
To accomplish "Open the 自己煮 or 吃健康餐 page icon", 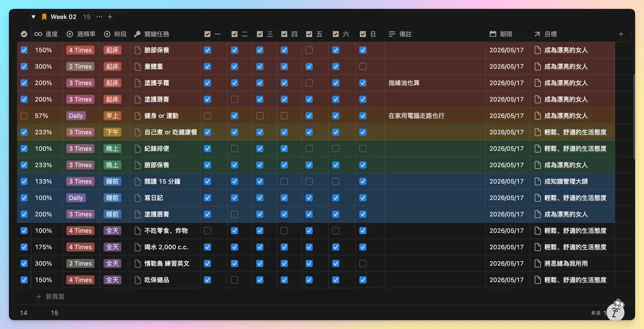I will pyautogui.click(x=138, y=132).
